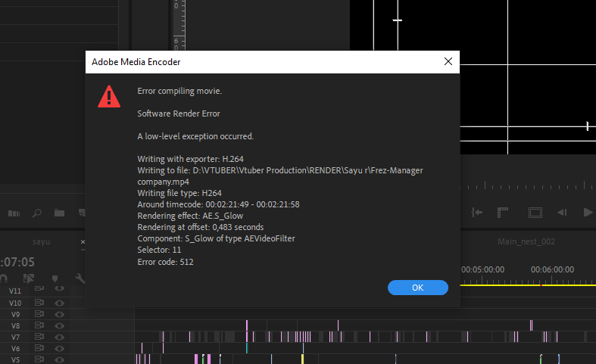The image size is (596, 364).
Task: Toggle linked selection icon in timeline
Action: [x=29, y=278]
